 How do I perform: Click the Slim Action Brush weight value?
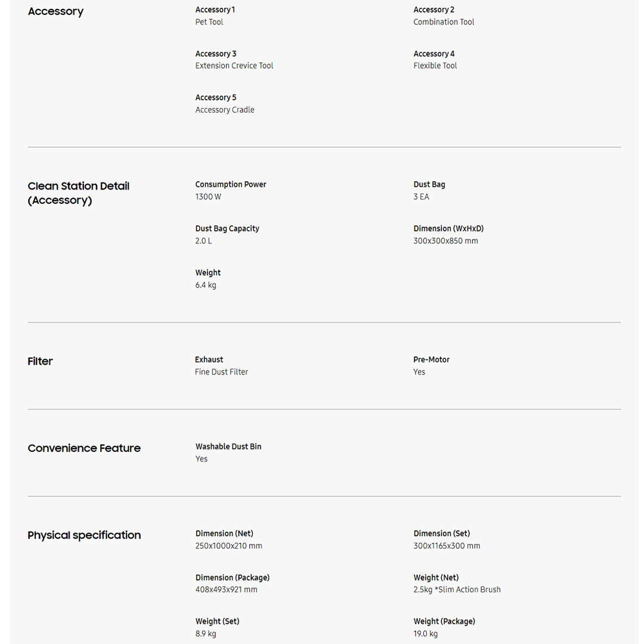(457, 590)
